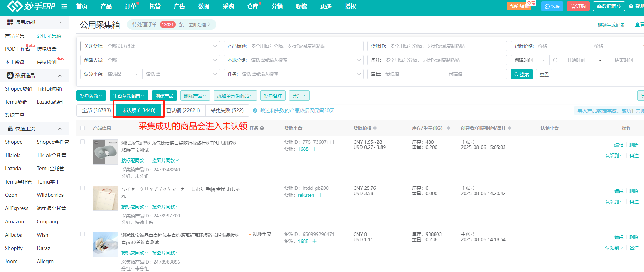Click the clock icon in the date range field
The height and width of the screenshot is (272, 644).
[555, 60]
